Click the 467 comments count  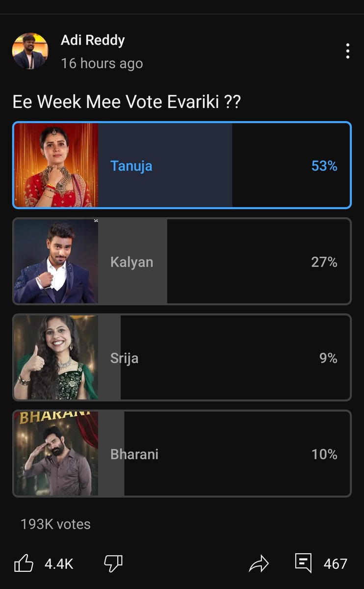click(336, 564)
